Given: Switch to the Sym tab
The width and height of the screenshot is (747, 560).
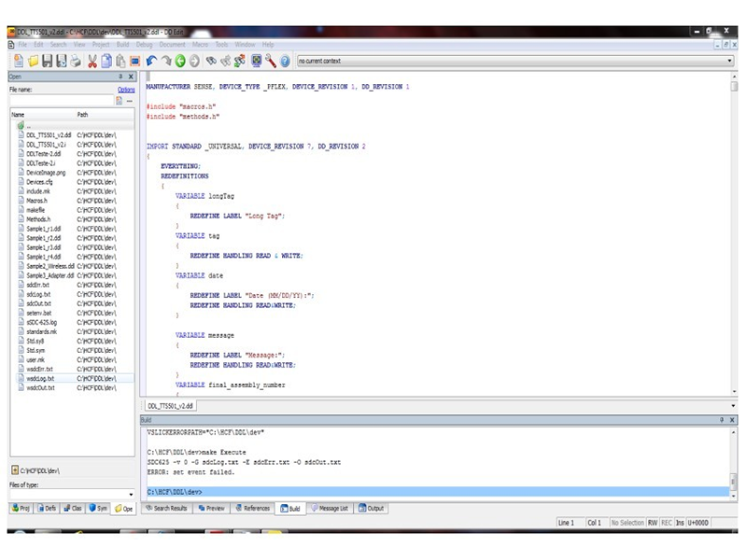Looking at the screenshot, I should (98, 508).
